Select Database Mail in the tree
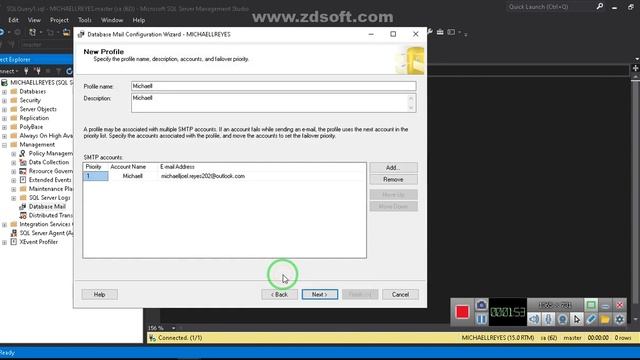The image size is (640, 360). coord(47,207)
